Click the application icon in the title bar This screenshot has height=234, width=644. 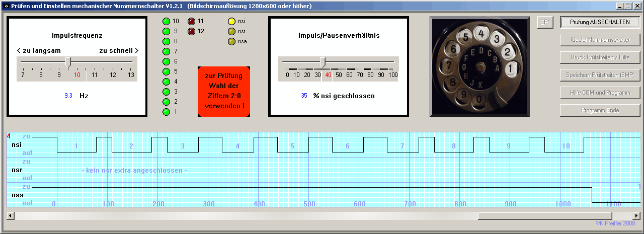point(6,6)
